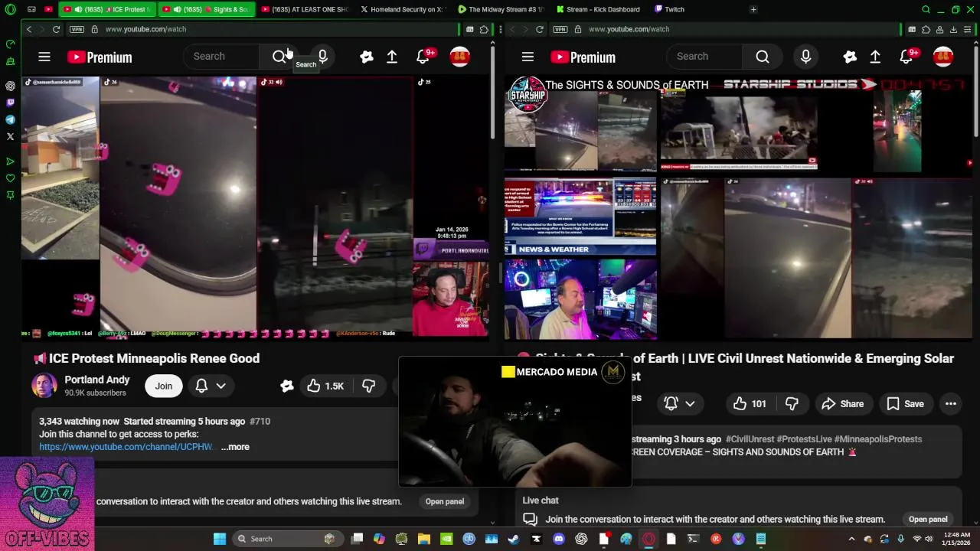980x551 pixels.
Task: Switch to The Midway Stream #3 tab
Action: click(502, 10)
